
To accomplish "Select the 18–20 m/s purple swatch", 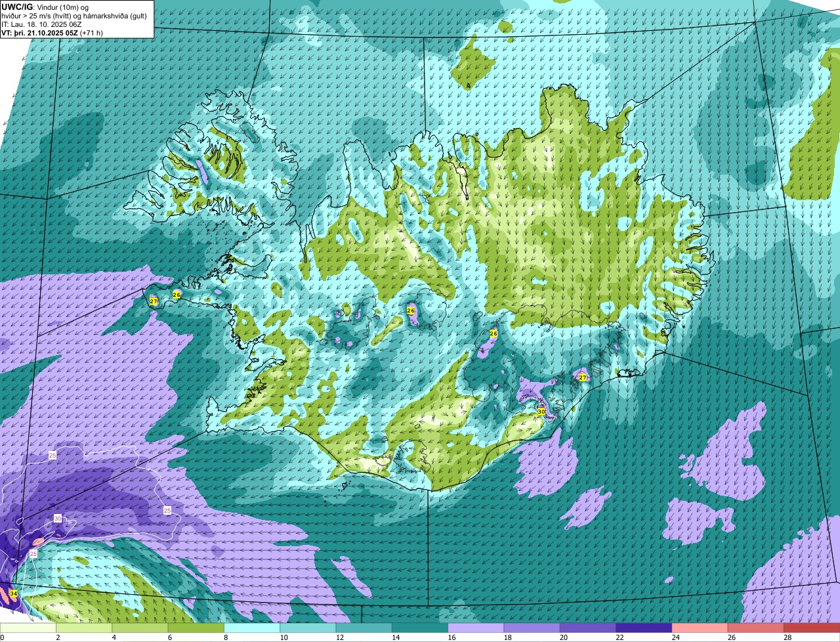I will point(532,628).
